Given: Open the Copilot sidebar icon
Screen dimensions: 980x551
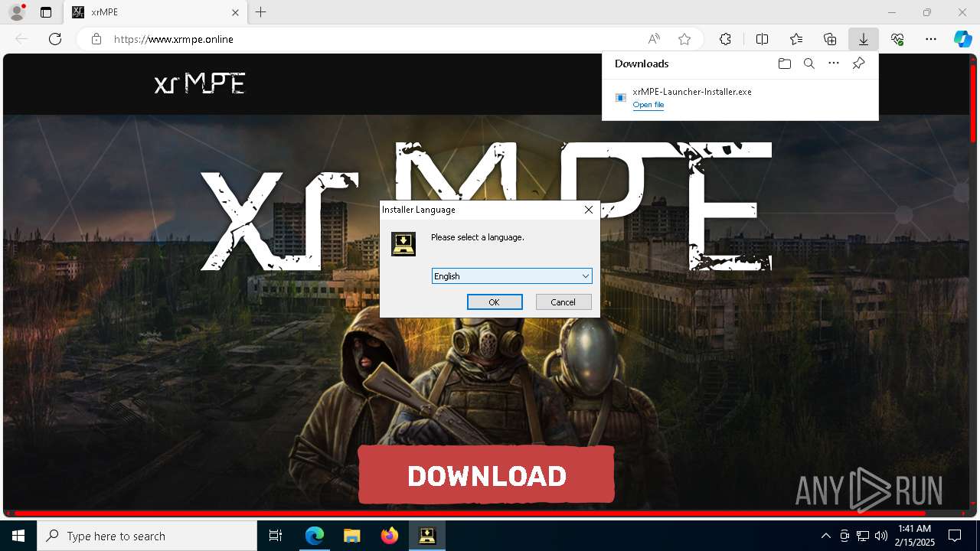Looking at the screenshot, I should [x=963, y=39].
